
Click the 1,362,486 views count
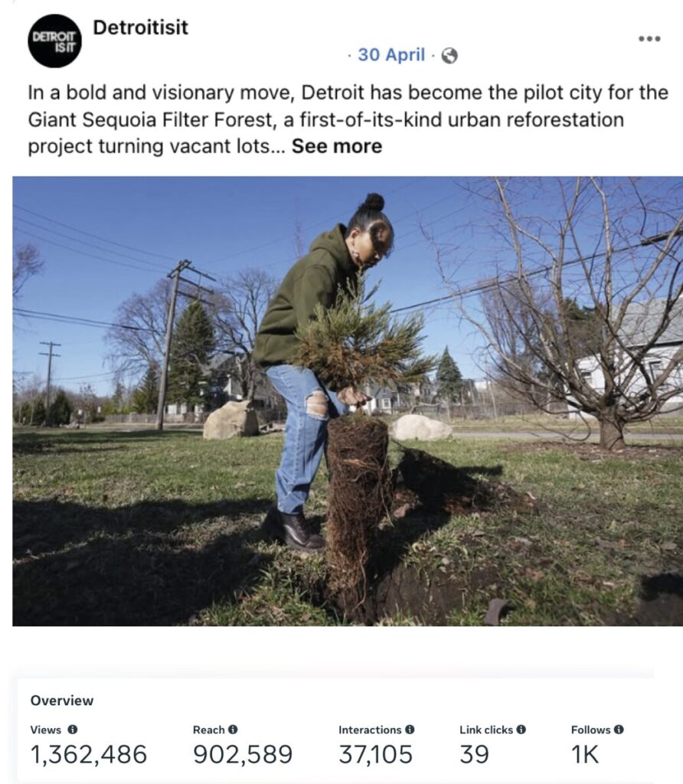point(88,755)
